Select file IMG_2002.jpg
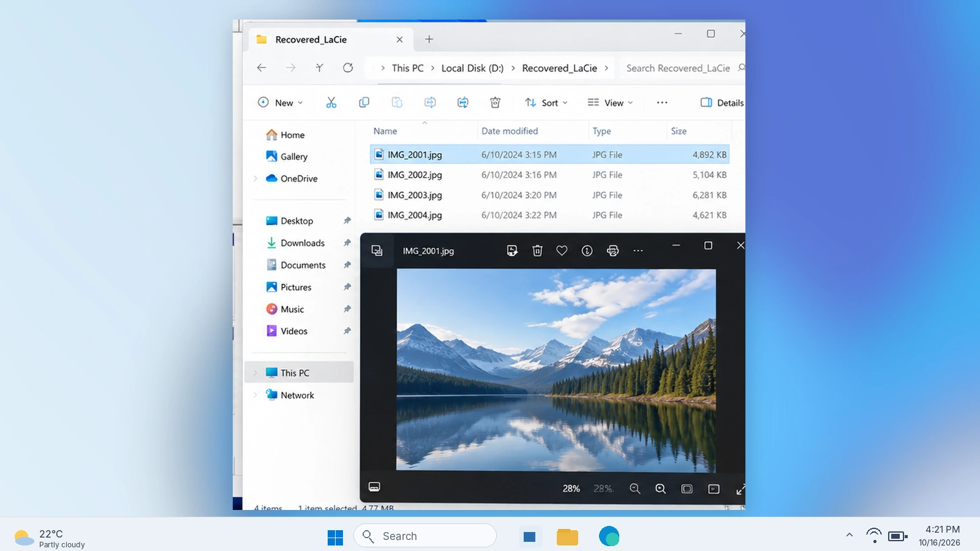 (x=549, y=175)
